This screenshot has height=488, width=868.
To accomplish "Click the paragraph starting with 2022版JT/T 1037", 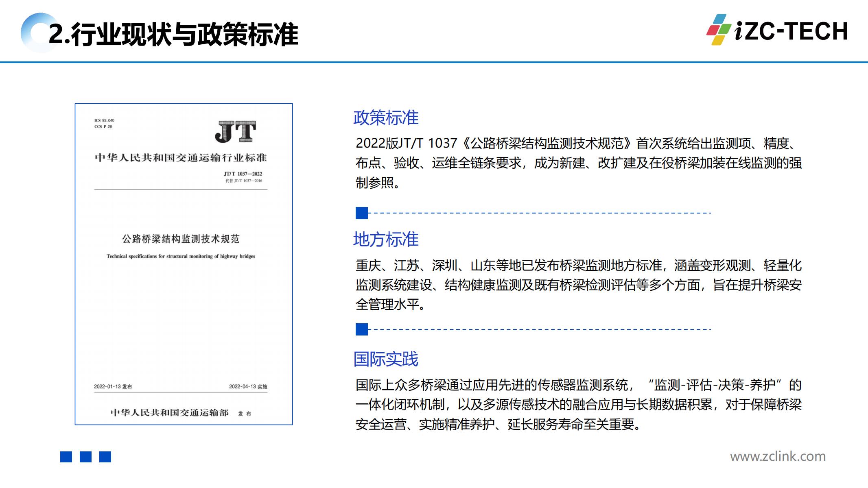I will (x=578, y=163).
